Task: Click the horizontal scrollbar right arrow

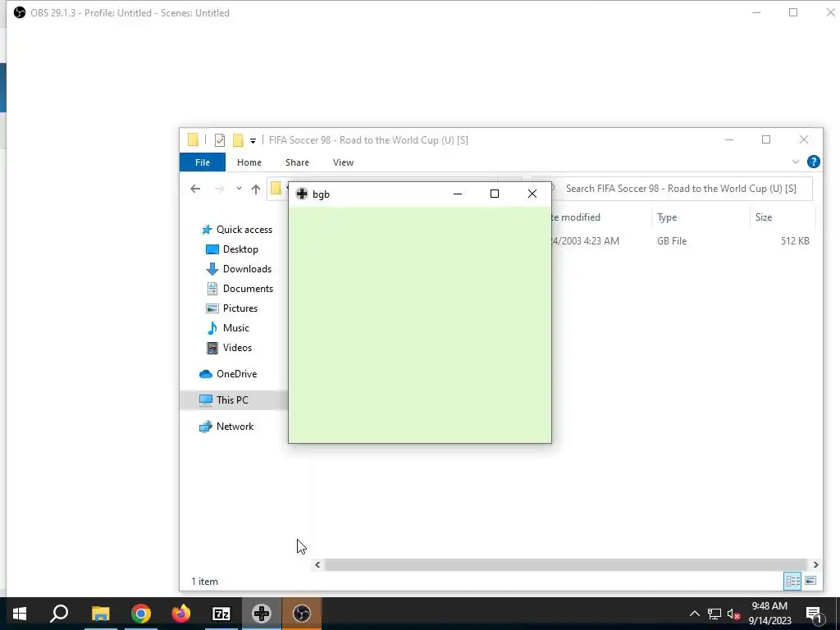Action: [x=816, y=564]
